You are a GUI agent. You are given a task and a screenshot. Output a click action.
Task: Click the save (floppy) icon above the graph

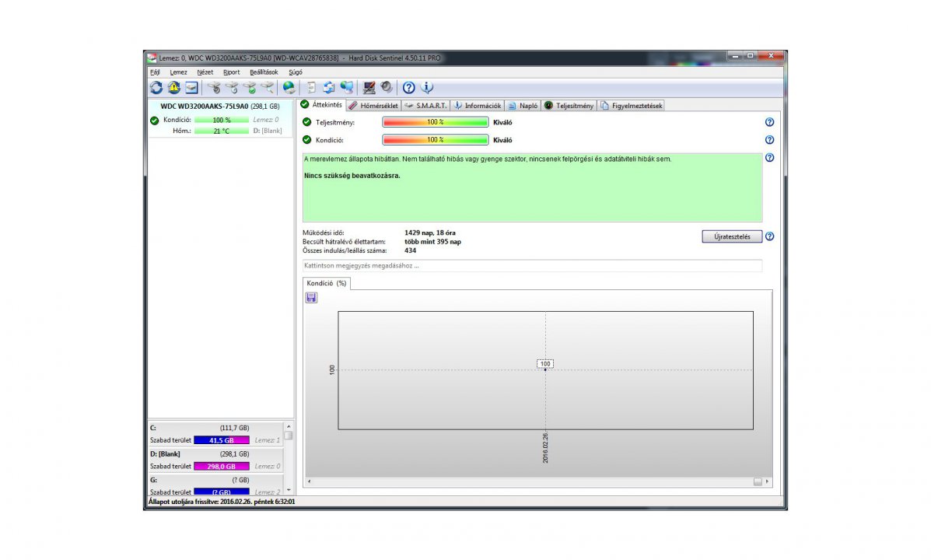[311, 298]
